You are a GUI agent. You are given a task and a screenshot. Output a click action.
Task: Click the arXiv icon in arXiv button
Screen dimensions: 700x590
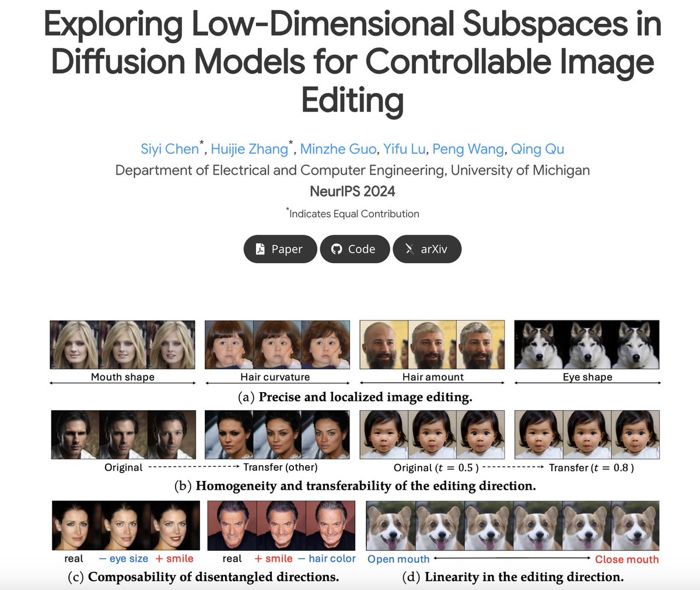410,249
